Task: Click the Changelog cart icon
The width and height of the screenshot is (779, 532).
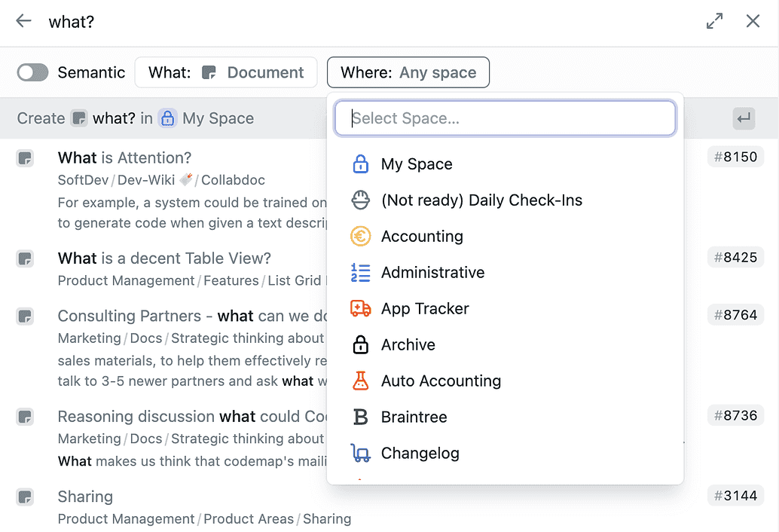Action: click(361, 454)
